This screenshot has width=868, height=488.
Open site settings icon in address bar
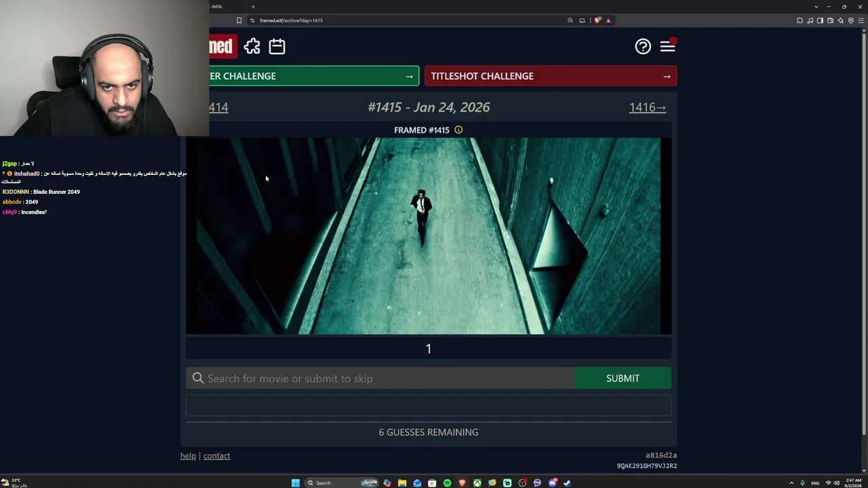(x=252, y=20)
